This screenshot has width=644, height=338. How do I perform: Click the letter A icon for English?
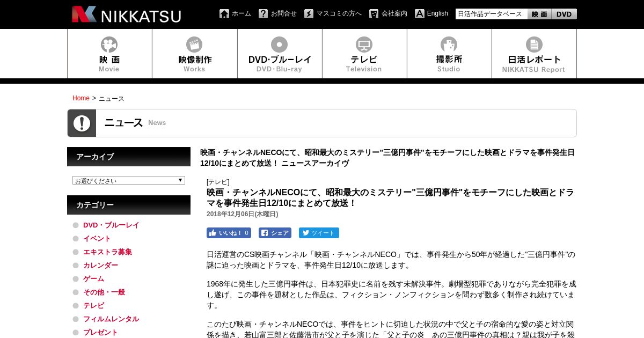pos(420,14)
